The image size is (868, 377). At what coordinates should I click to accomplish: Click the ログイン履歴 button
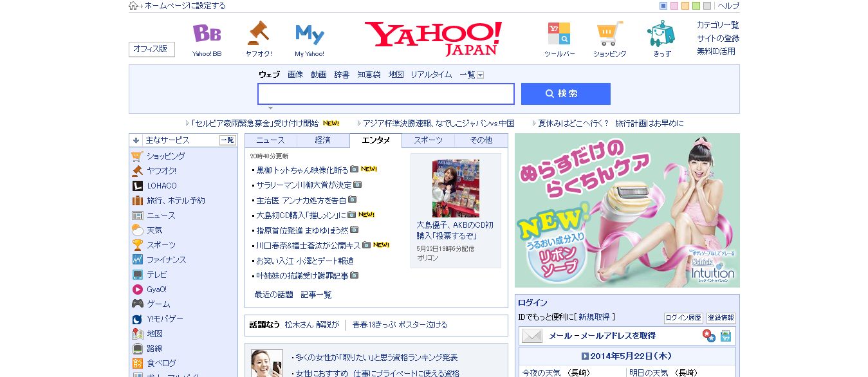point(683,318)
